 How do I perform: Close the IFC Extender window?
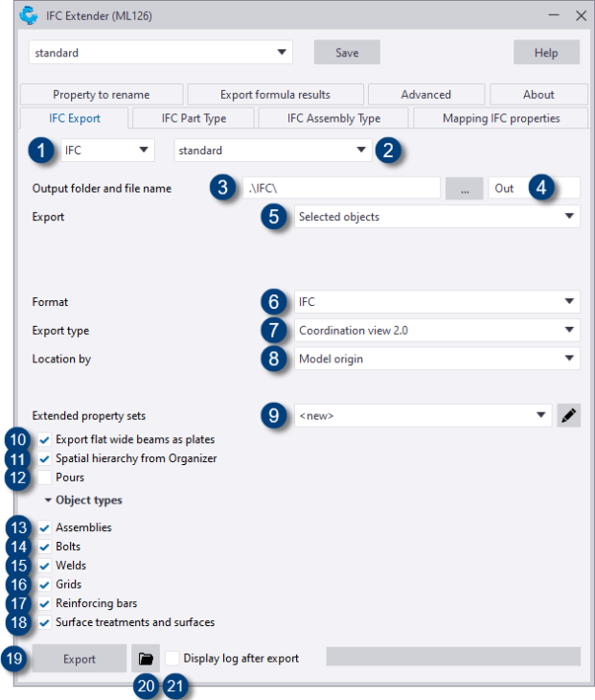pos(581,15)
